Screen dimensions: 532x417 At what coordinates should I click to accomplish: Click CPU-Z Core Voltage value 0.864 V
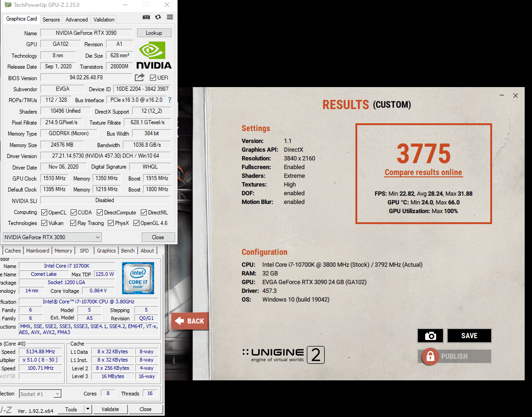[x=98, y=291]
